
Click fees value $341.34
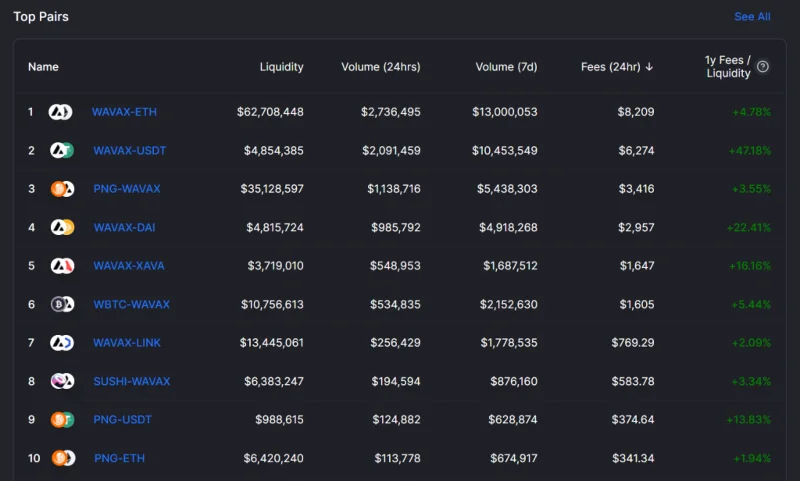pyautogui.click(x=633, y=458)
